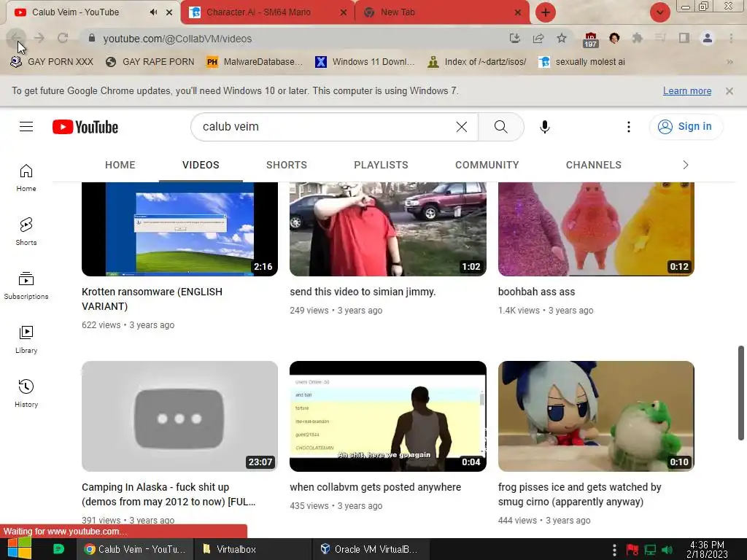Open the Chrome three-dot menu
This screenshot has width=747, height=560.
coord(731,38)
